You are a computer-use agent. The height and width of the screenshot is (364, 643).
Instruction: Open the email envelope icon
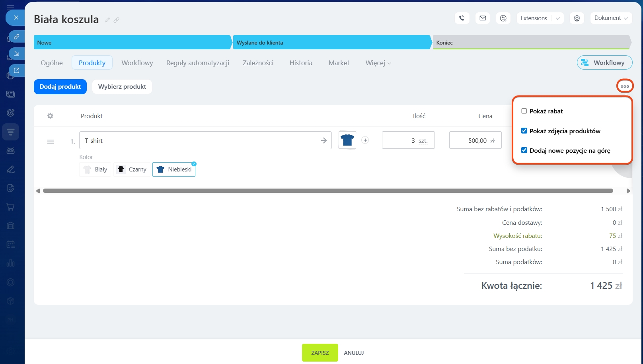point(483,18)
